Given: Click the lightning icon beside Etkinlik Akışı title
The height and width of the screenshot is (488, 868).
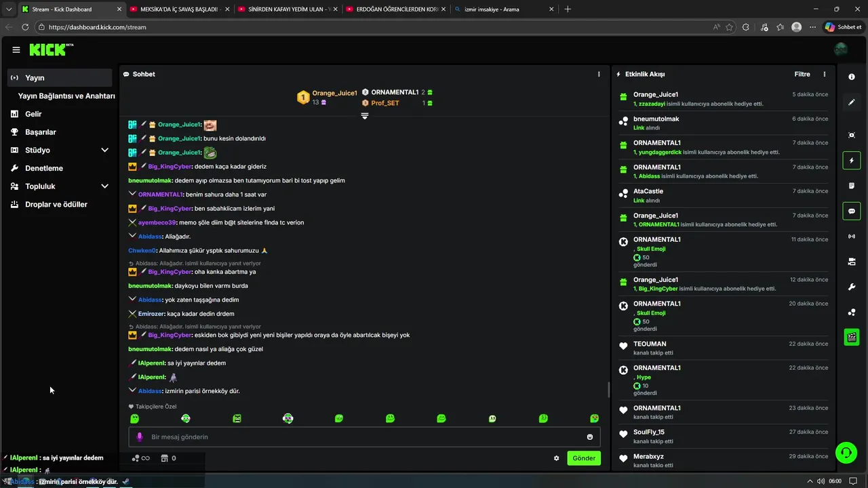Looking at the screenshot, I should pyautogui.click(x=618, y=74).
